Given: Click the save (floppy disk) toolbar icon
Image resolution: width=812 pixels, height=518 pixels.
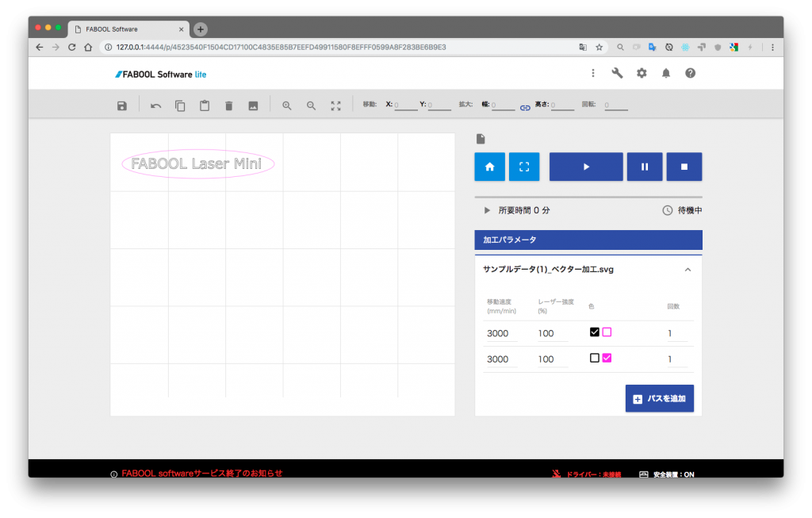Looking at the screenshot, I should [x=121, y=106].
